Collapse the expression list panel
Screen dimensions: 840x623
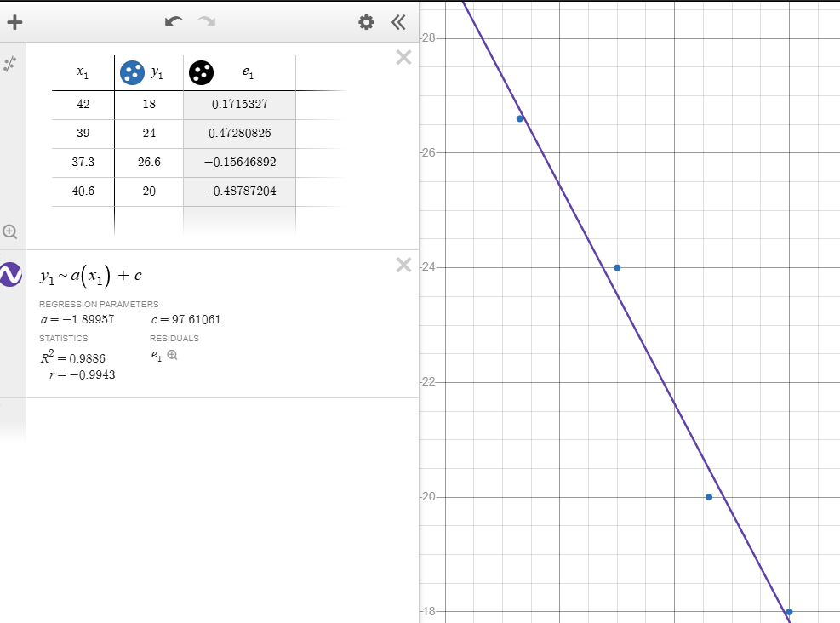tap(398, 22)
